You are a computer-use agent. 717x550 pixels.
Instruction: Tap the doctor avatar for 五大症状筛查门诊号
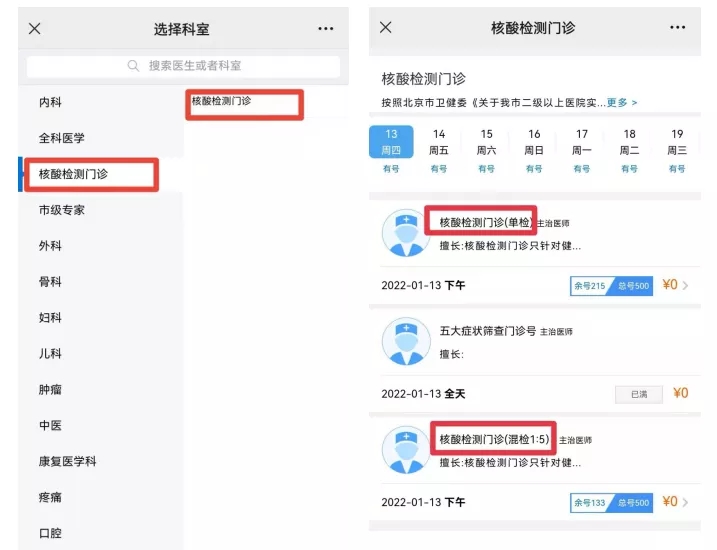(x=406, y=341)
